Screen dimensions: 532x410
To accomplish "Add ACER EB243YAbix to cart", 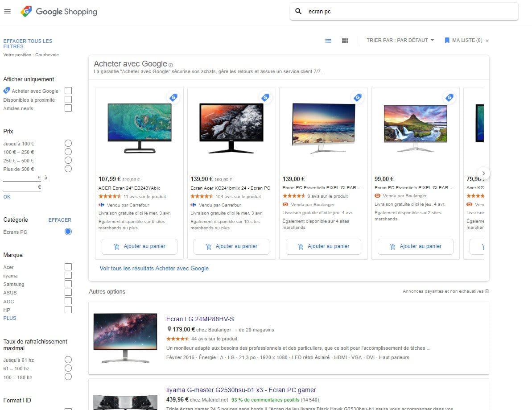I will coord(140,246).
